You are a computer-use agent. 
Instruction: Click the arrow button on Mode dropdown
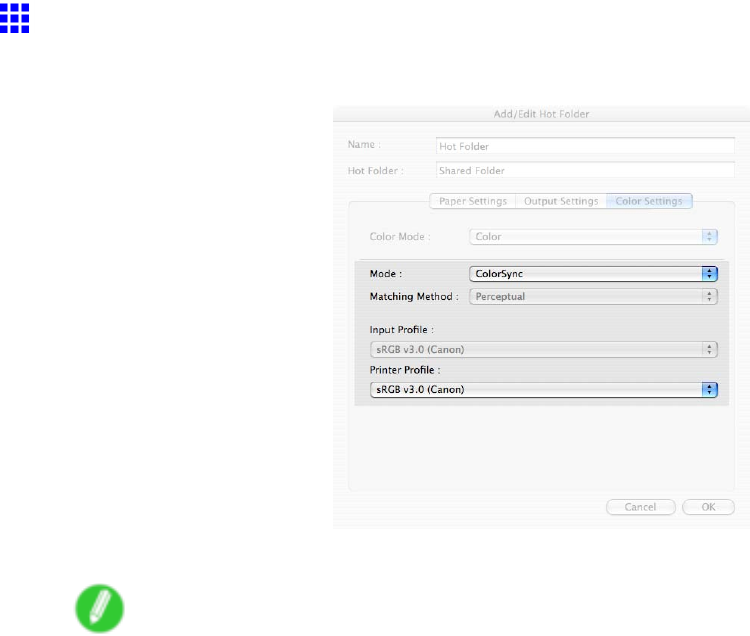tap(710, 272)
